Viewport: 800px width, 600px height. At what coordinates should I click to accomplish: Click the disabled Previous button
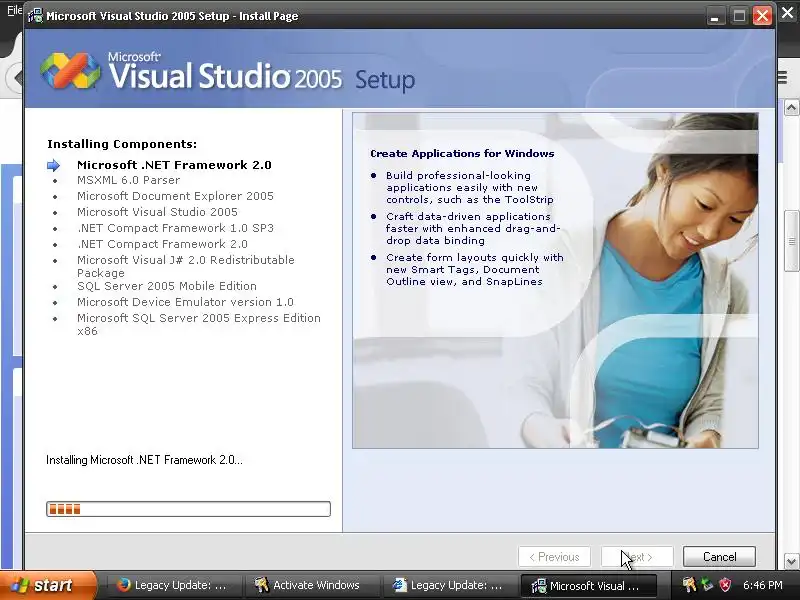click(x=554, y=557)
